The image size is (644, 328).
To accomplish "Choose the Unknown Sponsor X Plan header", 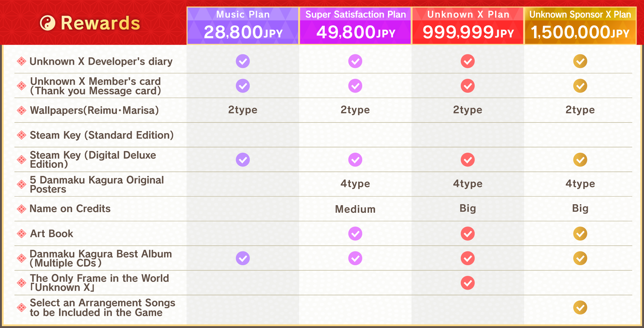I will (580, 26).
